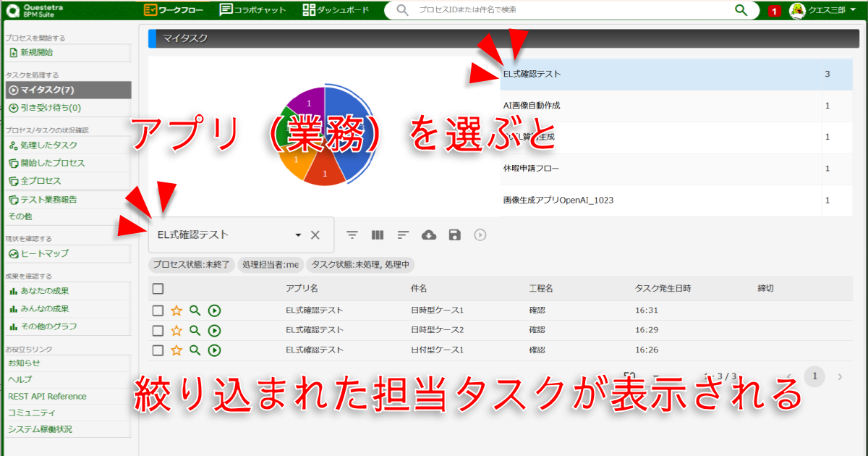Open the filter conditions icon
Viewport: 868px width, 456px height.
click(x=352, y=235)
